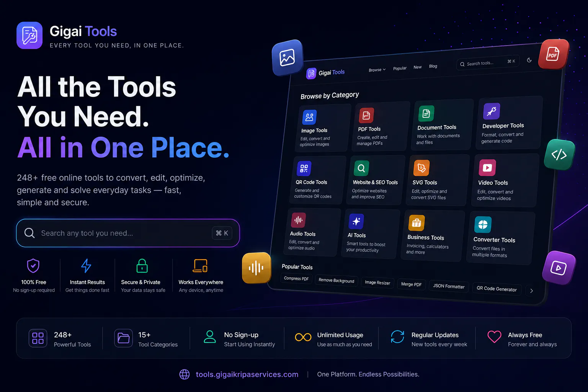Focus the 'Search tools...' box in the navbar

pos(488,62)
